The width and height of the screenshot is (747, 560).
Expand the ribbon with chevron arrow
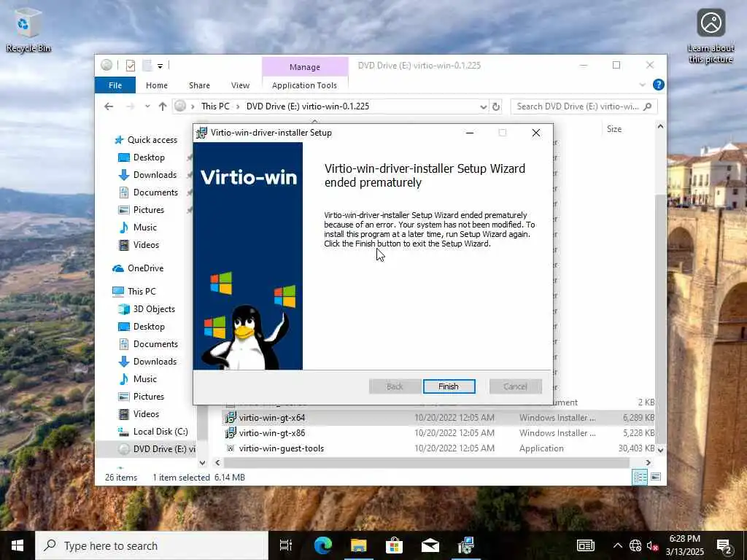click(642, 85)
